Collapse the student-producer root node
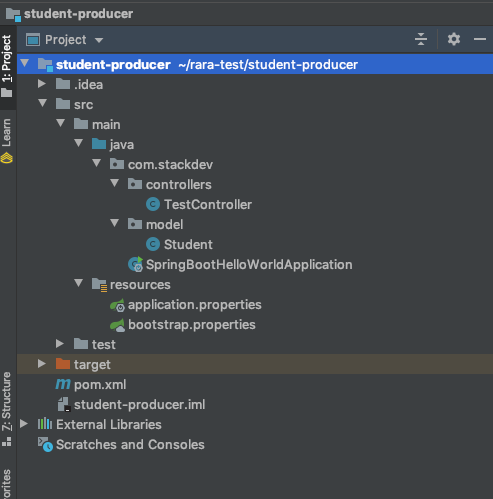 25,63
